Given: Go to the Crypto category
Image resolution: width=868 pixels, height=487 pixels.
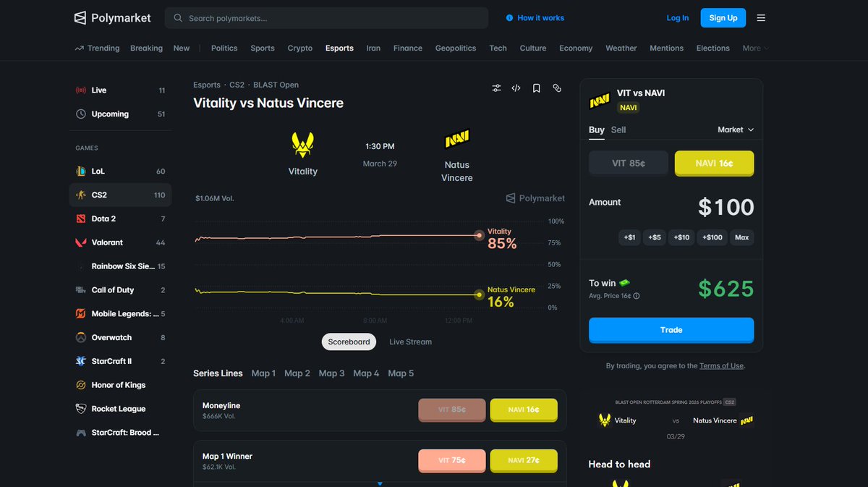Looking at the screenshot, I should [300, 48].
